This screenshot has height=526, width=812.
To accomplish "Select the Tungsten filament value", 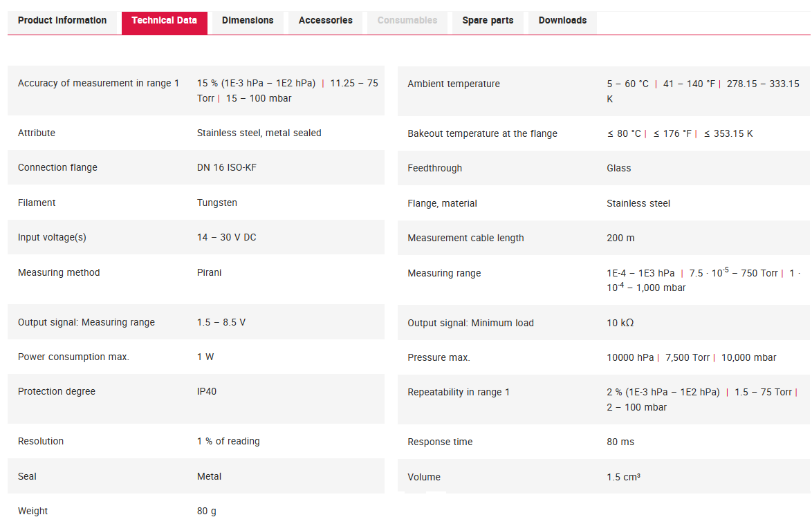I will click(216, 203).
